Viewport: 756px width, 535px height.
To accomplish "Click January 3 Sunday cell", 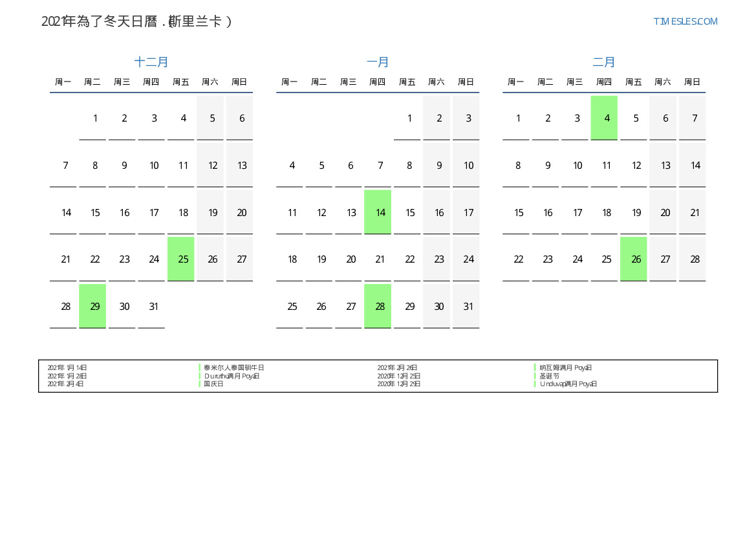I will click(x=466, y=118).
